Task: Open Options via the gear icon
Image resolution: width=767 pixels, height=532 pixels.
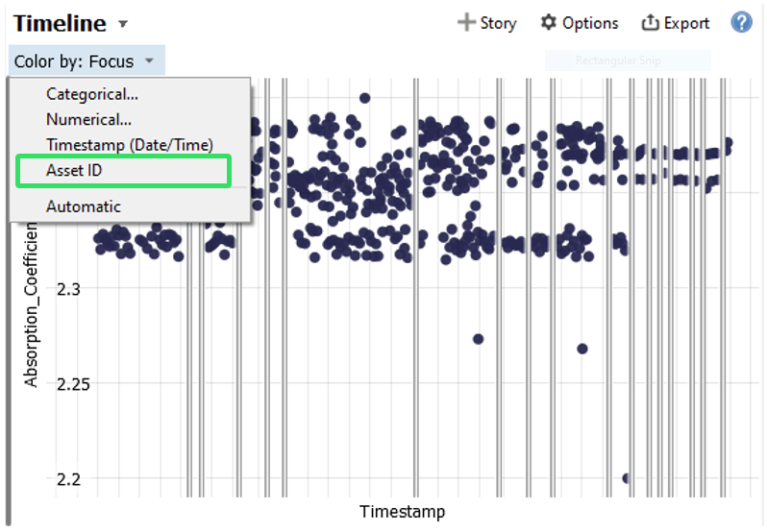Action: (549, 23)
